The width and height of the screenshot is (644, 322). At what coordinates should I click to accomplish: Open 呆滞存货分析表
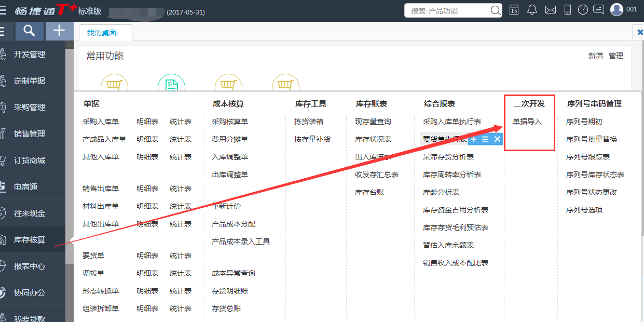coord(448,157)
